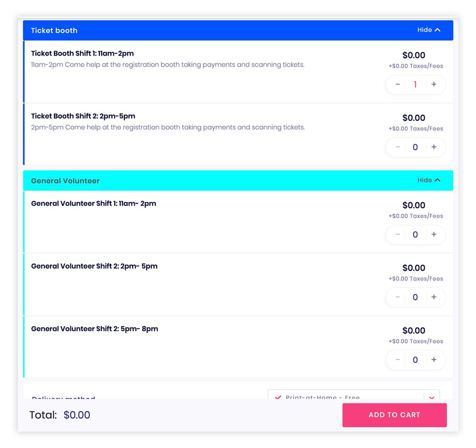Increase Ticket Booth Shift 1 quantity with plus icon
476x448 pixels.
click(x=434, y=84)
